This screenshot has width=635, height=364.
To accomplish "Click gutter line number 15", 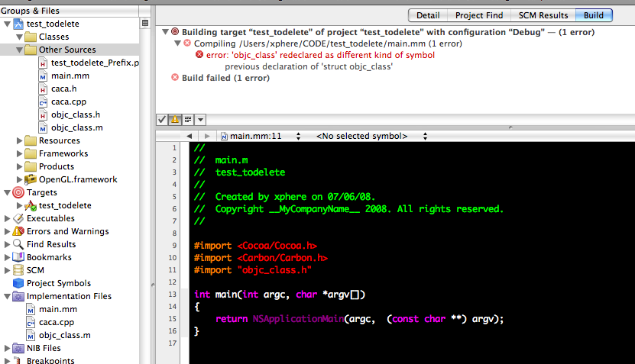I will pyautogui.click(x=173, y=319).
